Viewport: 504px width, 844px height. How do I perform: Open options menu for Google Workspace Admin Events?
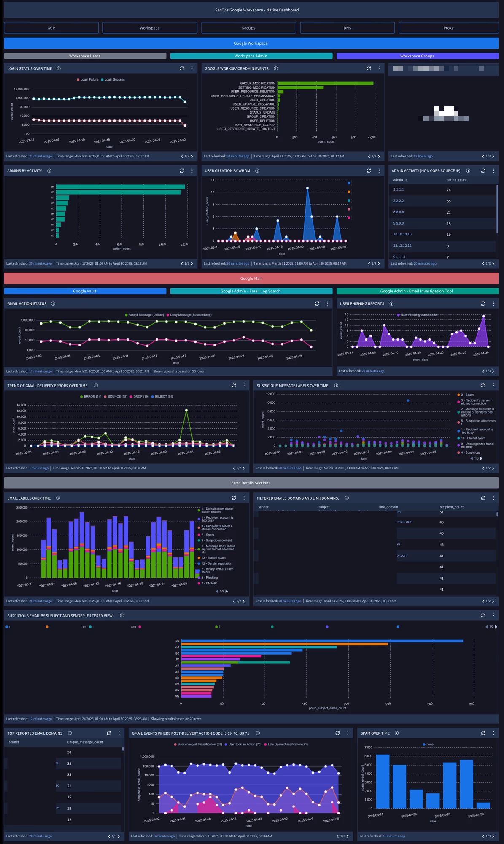379,68
